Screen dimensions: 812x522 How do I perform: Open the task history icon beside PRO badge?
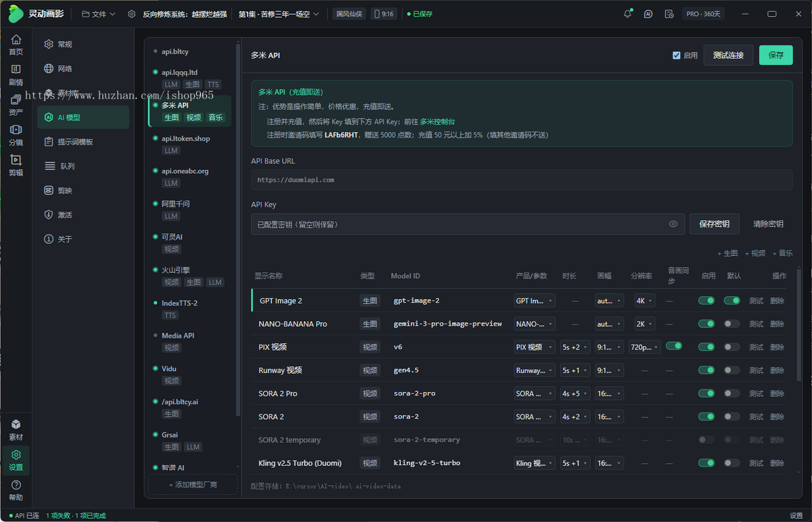(669, 14)
